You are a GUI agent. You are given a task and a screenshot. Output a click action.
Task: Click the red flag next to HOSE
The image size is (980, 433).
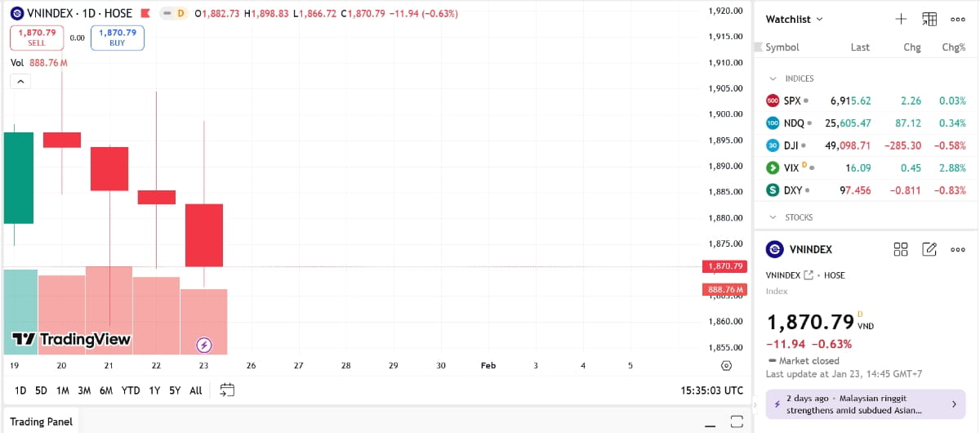point(145,14)
